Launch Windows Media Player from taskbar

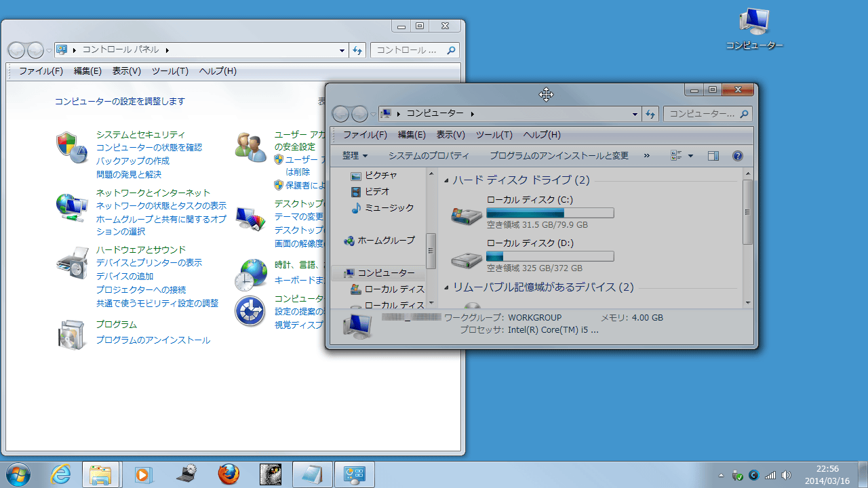[x=143, y=474]
